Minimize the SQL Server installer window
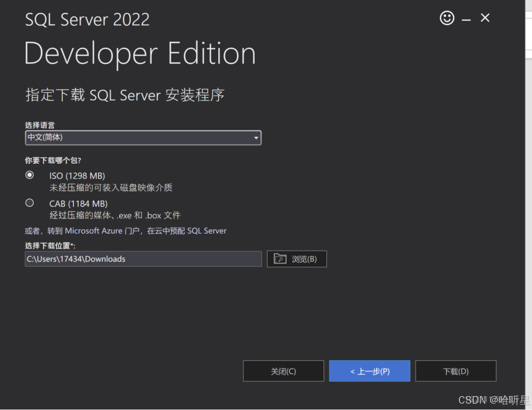This screenshot has width=532, height=410. [x=466, y=20]
